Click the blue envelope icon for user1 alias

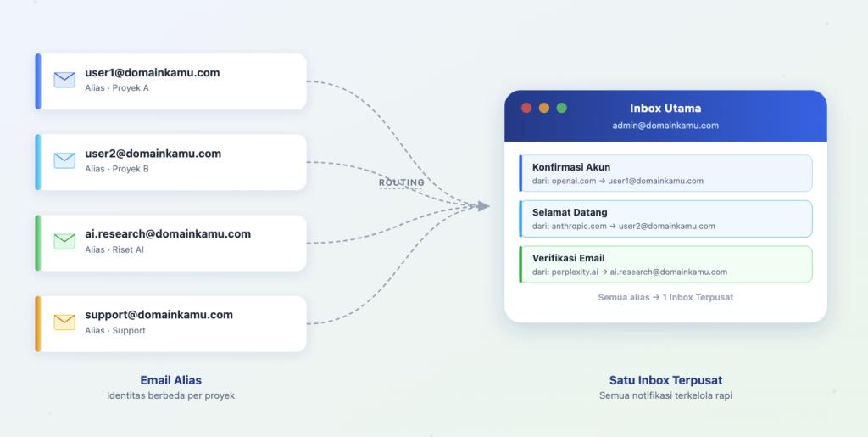64,80
